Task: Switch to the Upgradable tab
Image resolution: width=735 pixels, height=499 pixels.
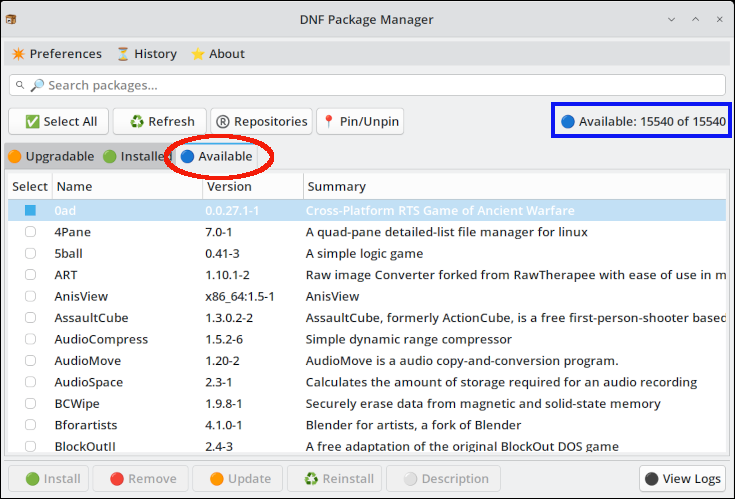Action: point(51,156)
